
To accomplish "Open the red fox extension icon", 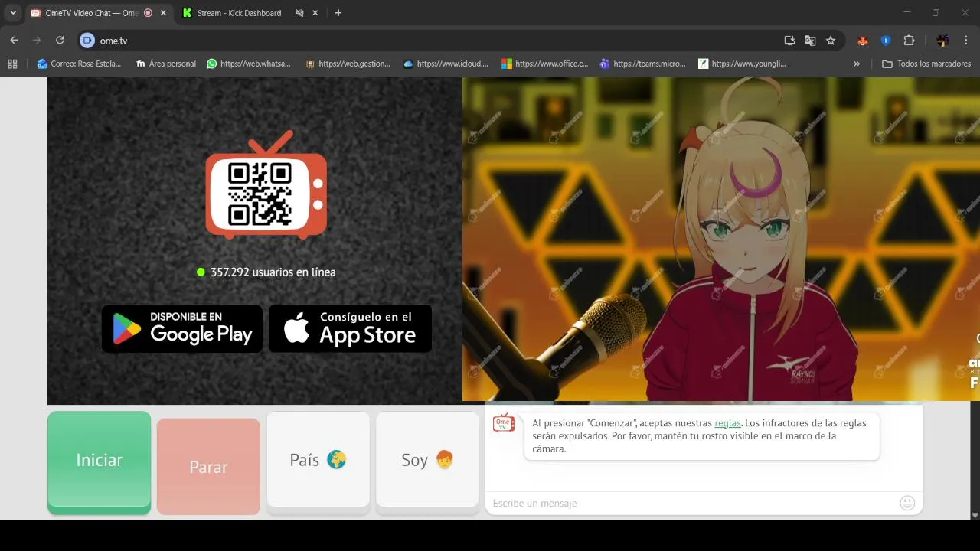I will [x=863, y=41].
